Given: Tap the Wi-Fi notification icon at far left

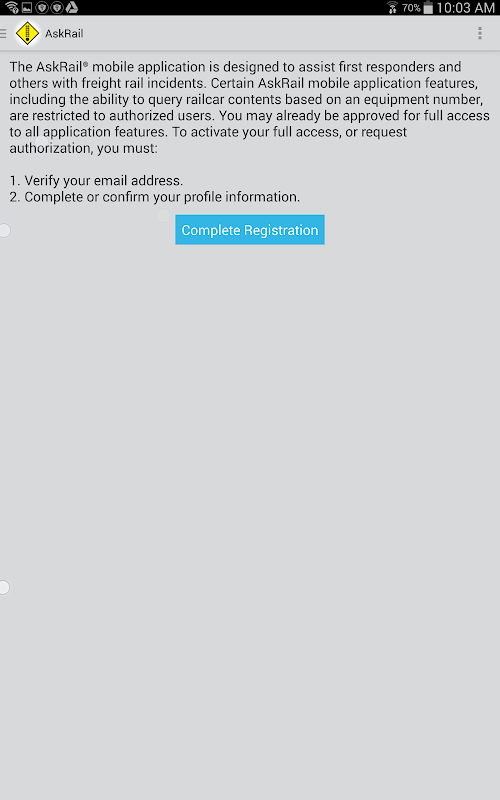Looking at the screenshot, I should coord(12,8).
